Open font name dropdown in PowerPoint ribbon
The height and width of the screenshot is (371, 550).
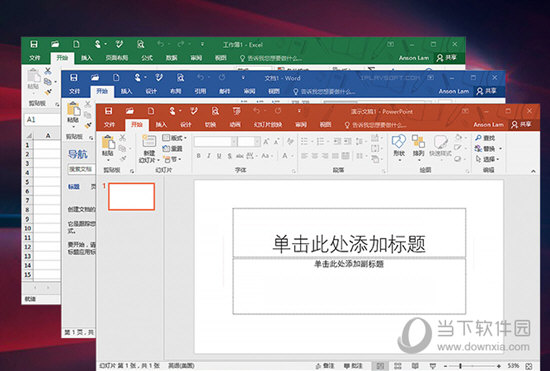pos(234,142)
